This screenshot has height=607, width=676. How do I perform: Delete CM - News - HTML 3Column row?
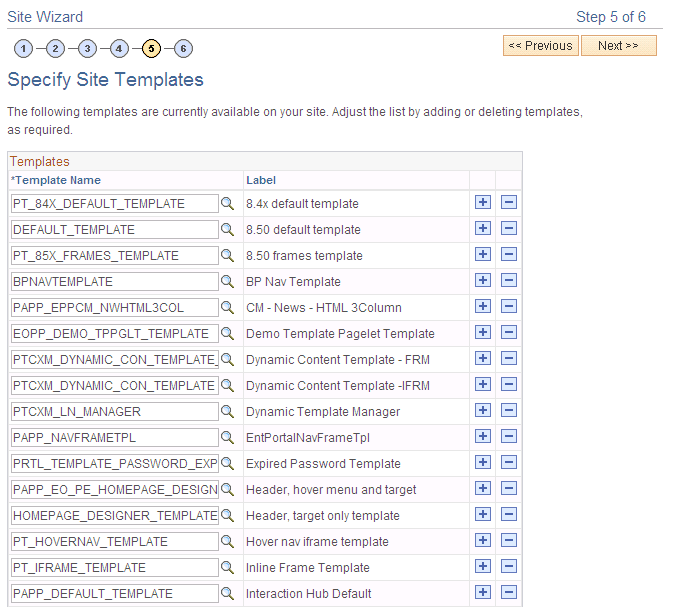(x=509, y=306)
